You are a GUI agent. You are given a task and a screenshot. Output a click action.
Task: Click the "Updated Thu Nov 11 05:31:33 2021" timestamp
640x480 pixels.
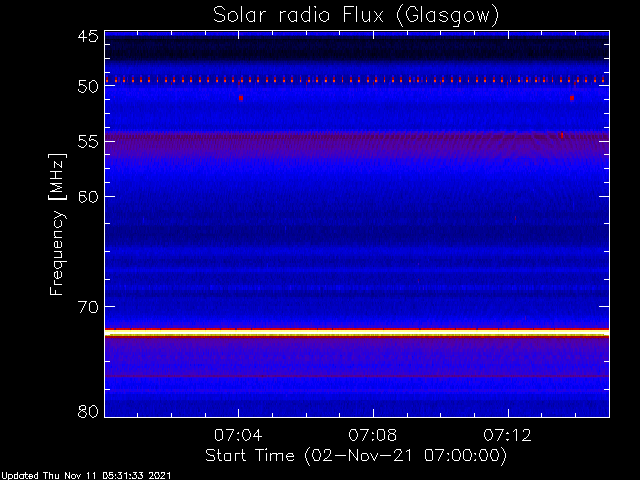[86, 476]
